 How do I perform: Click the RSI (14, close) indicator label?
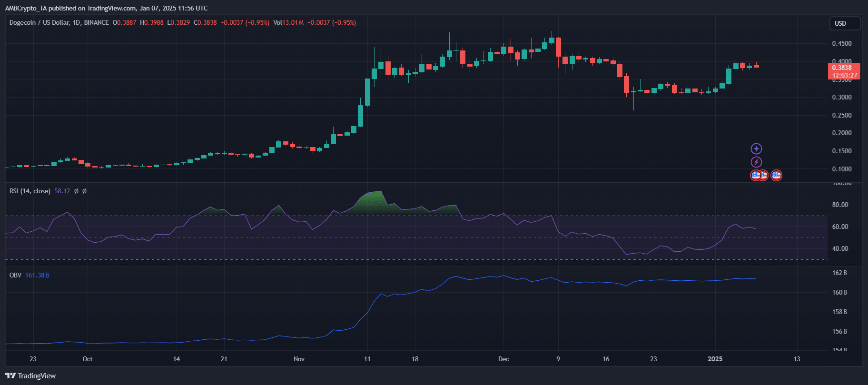pos(30,191)
